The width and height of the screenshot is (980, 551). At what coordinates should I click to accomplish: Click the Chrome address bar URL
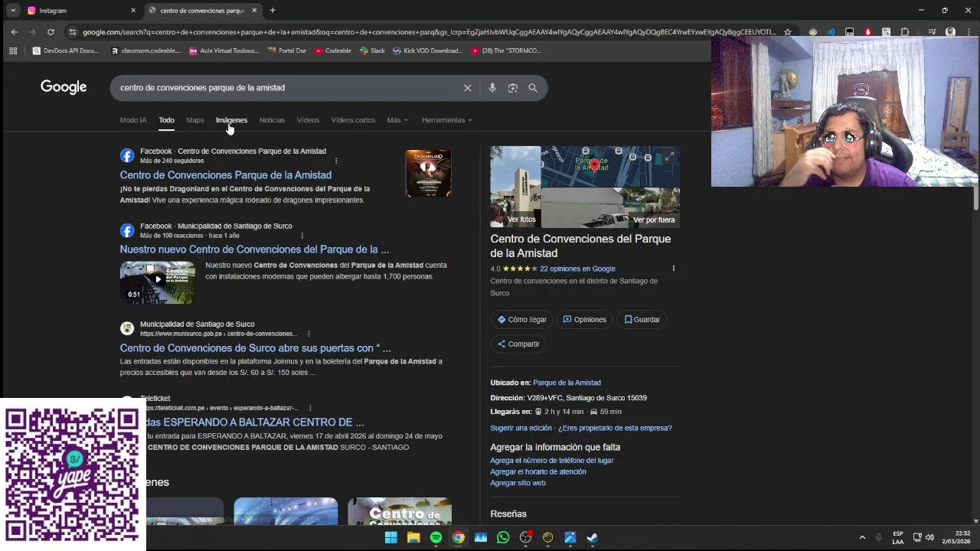click(x=429, y=32)
